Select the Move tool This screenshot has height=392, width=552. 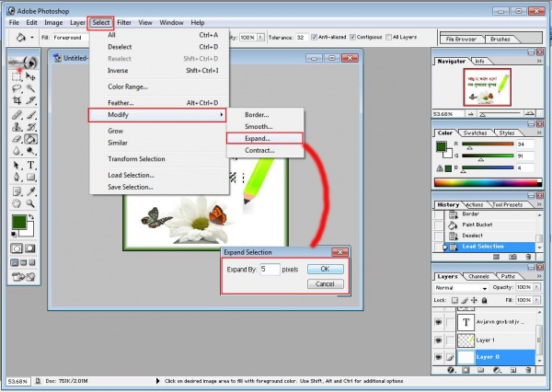[31, 76]
